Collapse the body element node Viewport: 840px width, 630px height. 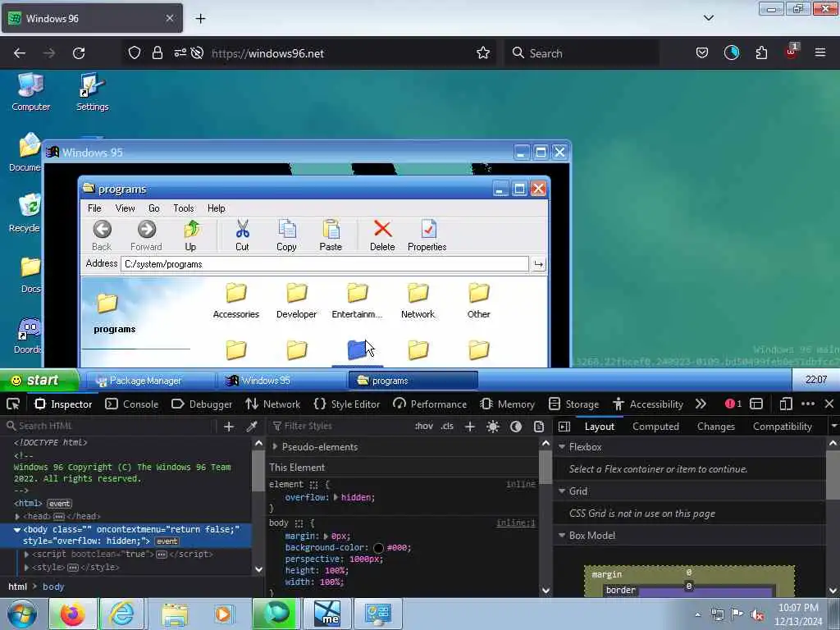17,529
